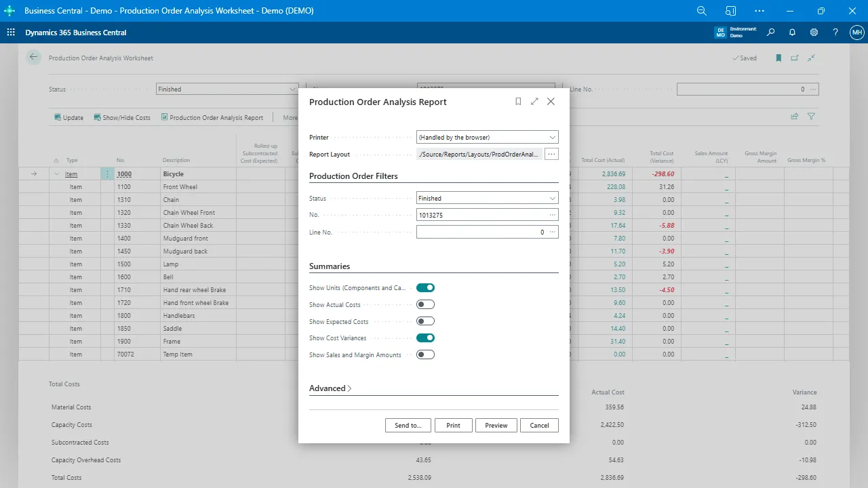Click the Preview button
This screenshot has height=488, width=868.
496,426
